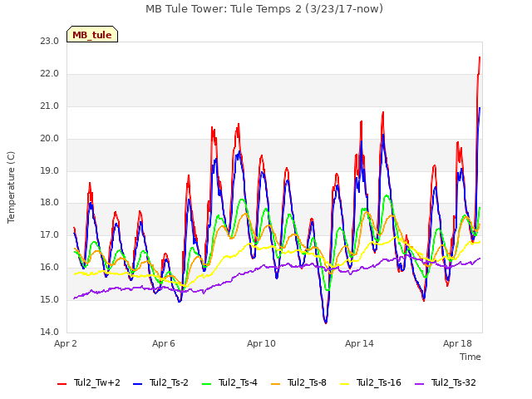Click the 14.0 y-axis tick label
Screen dimensions: 532x399
[x=50, y=332]
